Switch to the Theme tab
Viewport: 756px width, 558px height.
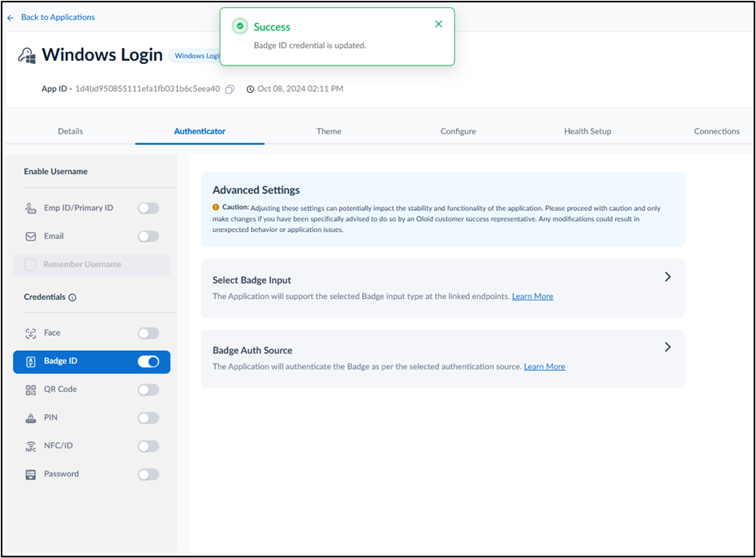pos(328,131)
